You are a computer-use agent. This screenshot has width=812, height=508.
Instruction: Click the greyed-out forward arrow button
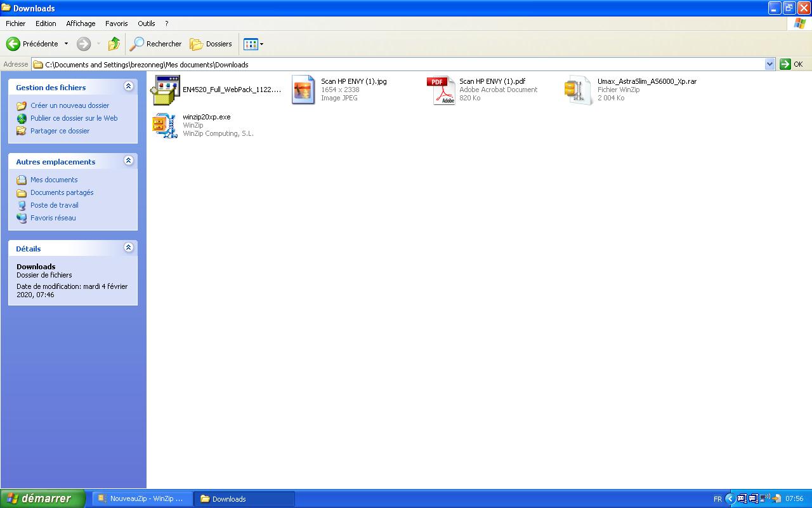click(x=84, y=44)
